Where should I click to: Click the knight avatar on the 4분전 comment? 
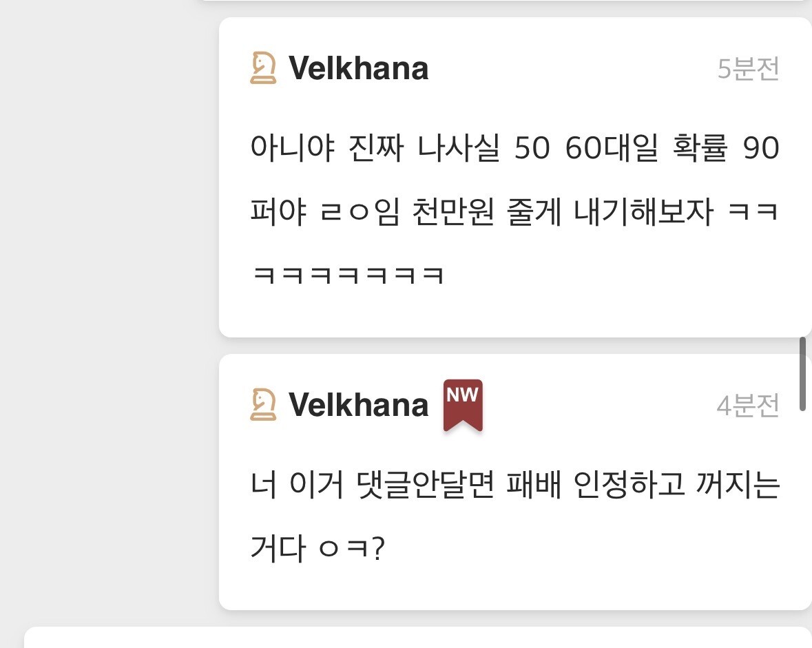tap(263, 404)
